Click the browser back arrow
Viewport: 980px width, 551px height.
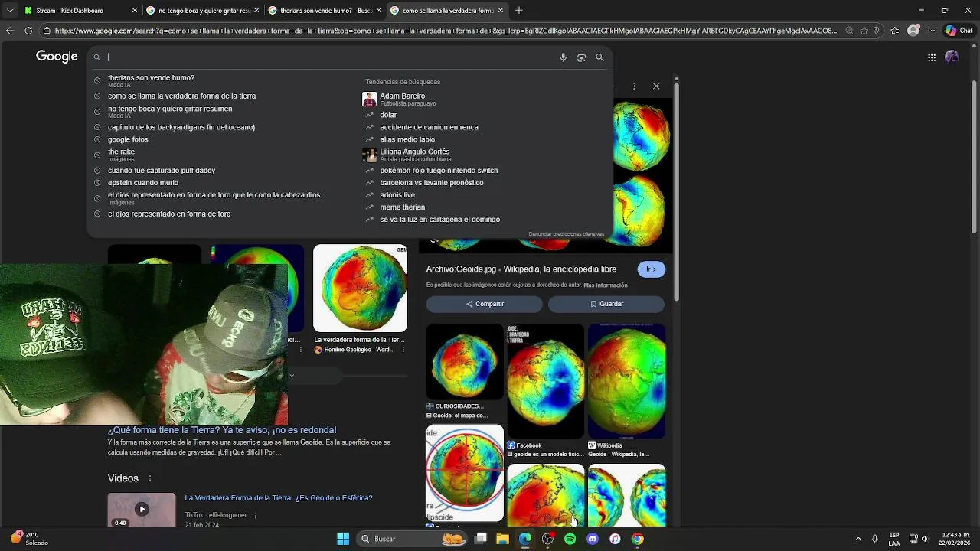10,31
